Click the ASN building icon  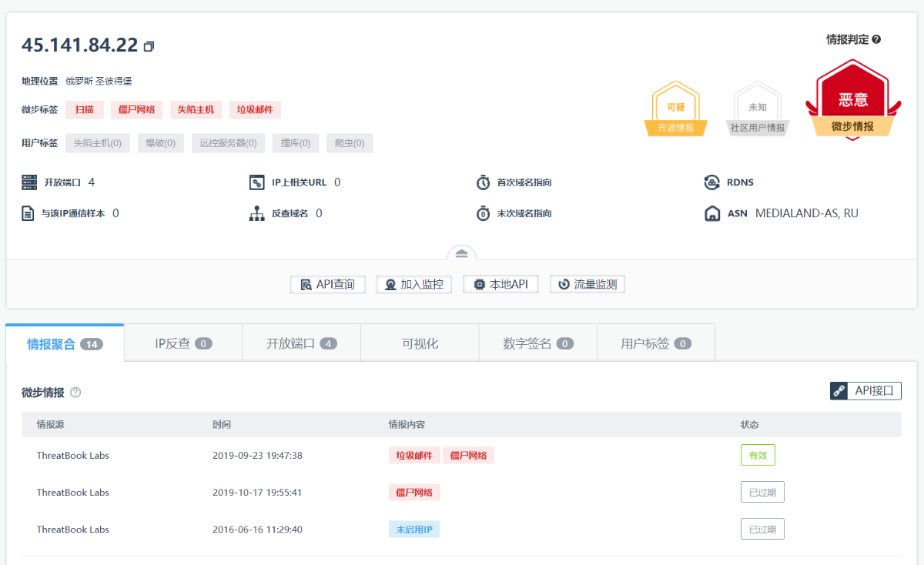coord(712,213)
